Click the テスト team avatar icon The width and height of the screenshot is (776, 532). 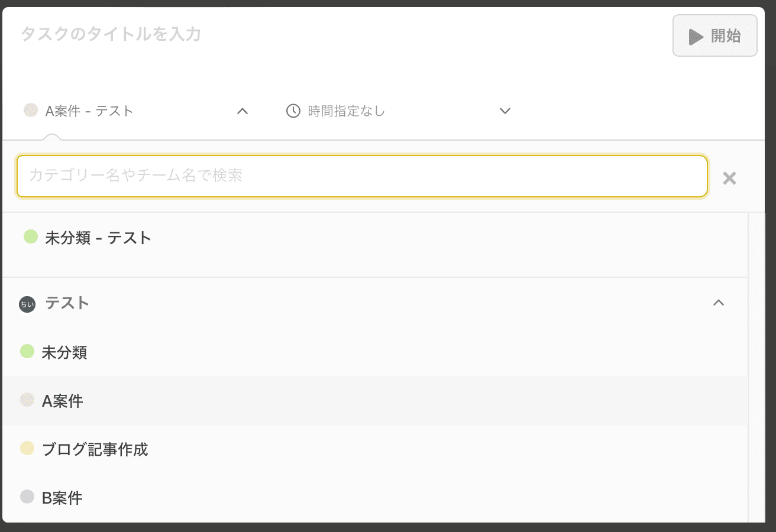[27, 304]
